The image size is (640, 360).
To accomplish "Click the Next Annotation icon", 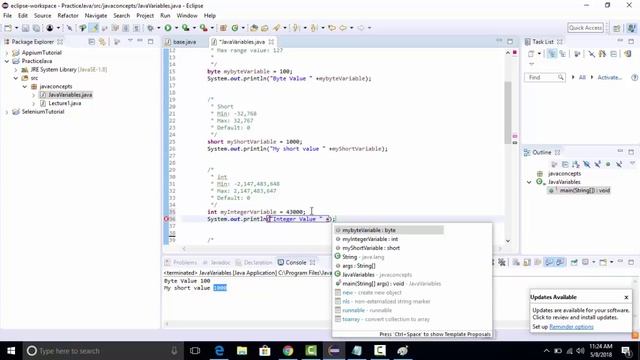I will [296, 28].
